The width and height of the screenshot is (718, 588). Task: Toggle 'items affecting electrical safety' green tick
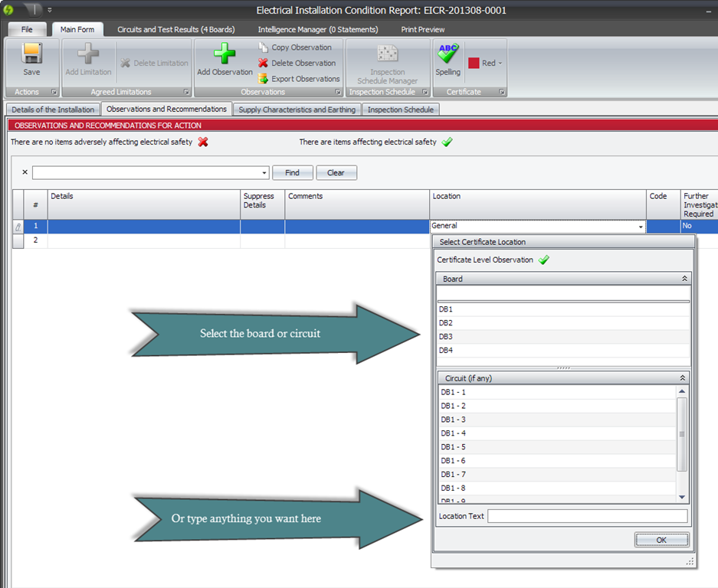[448, 142]
